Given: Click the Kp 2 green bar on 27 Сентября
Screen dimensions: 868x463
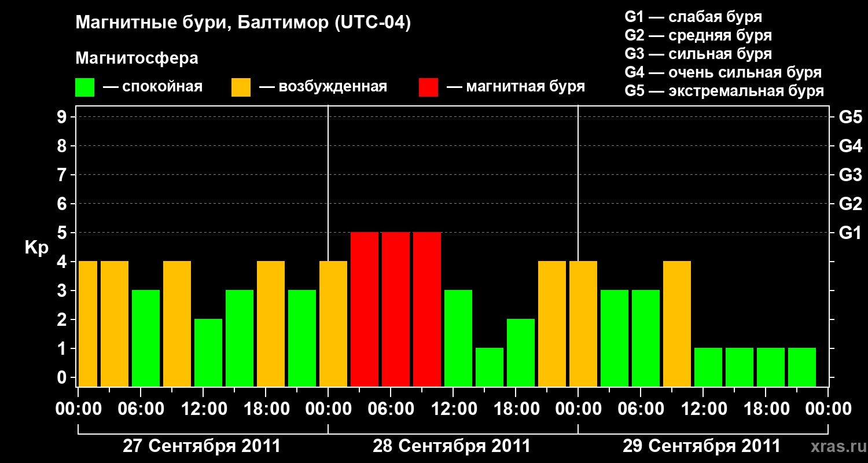Looking at the screenshot, I should [x=208, y=352].
